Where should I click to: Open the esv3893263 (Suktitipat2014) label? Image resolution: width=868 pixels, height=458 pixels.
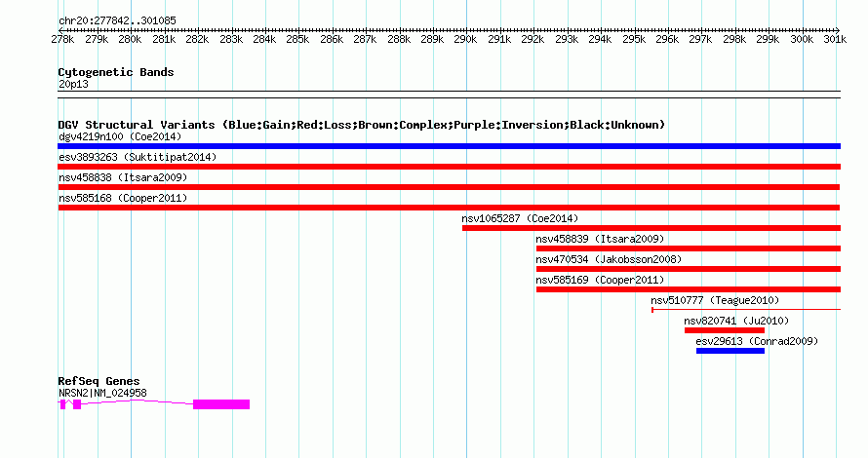click(138, 157)
